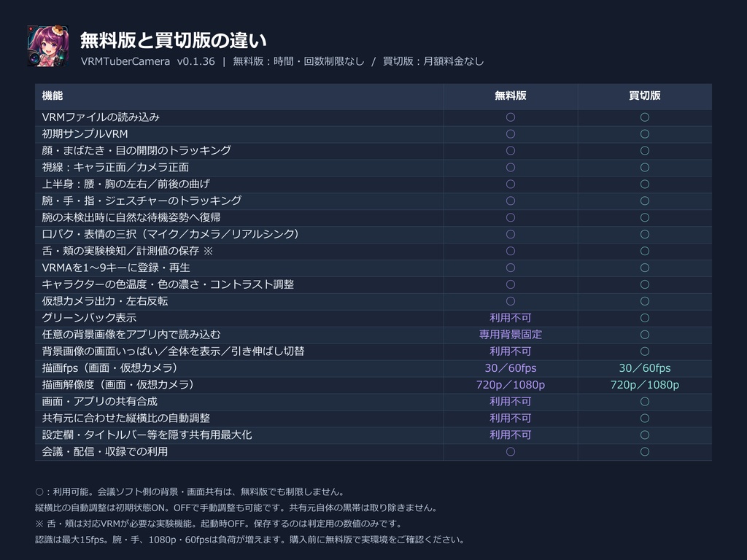Click 描画解像度(画面・仮想カメラ) label
The width and height of the screenshot is (747, 560).
(x=118, y=385)
